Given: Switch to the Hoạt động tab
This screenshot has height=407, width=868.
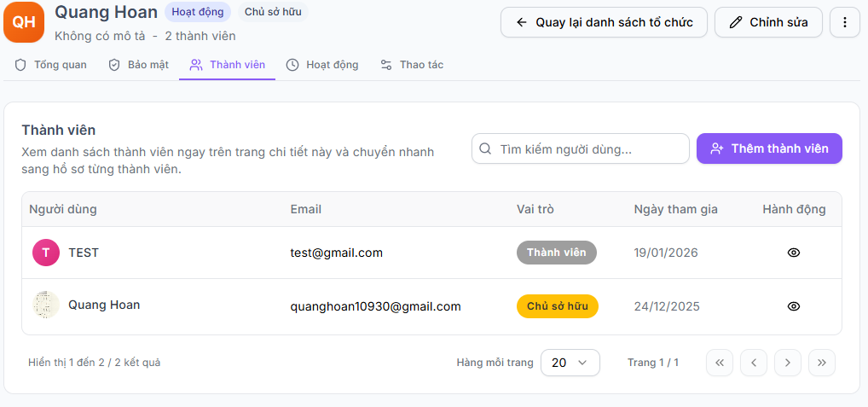Looking at the screenshot, I should pyautogui.click(x=322, y=65).
